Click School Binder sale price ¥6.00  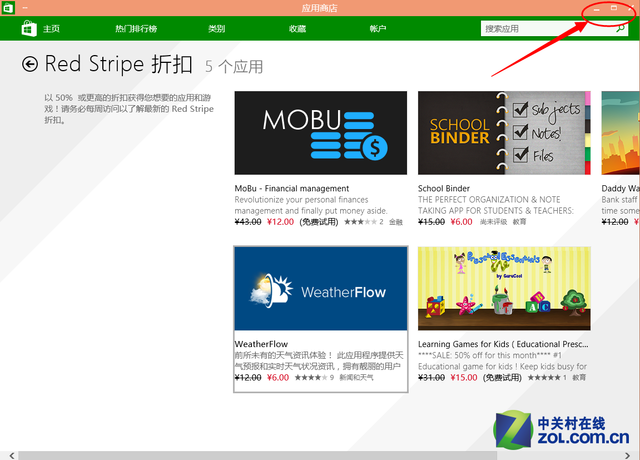coord(461,222)
